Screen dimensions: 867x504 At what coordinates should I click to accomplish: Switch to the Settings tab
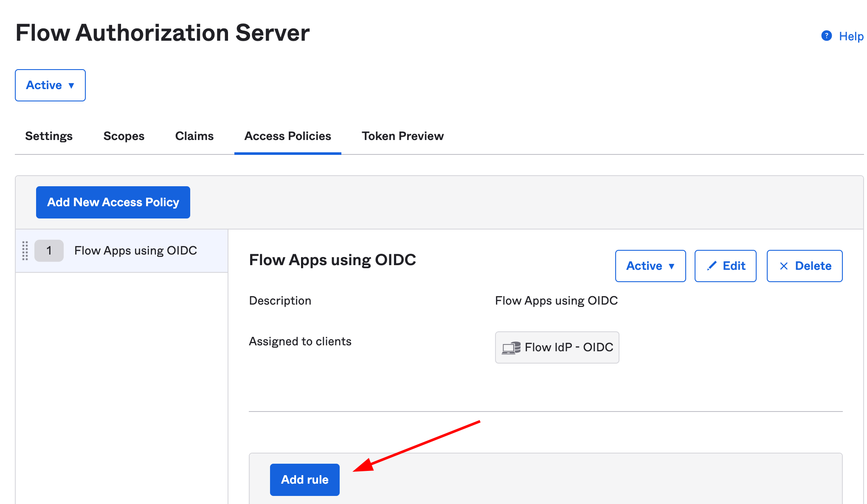pos(48,136)
